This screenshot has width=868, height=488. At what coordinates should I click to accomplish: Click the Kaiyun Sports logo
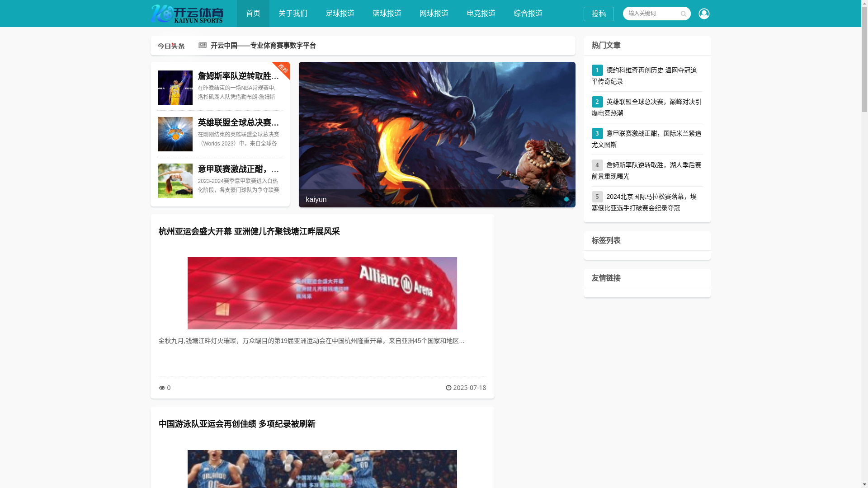click(x=187, y=14)
